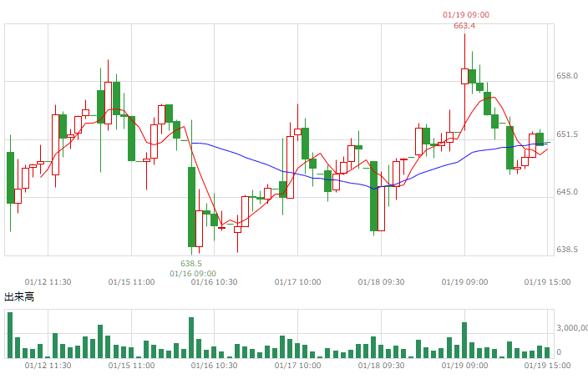Click the green 01/16 09:00 low timestamp
The width and height of the screenshot is (588, 379).
point(193,273)
